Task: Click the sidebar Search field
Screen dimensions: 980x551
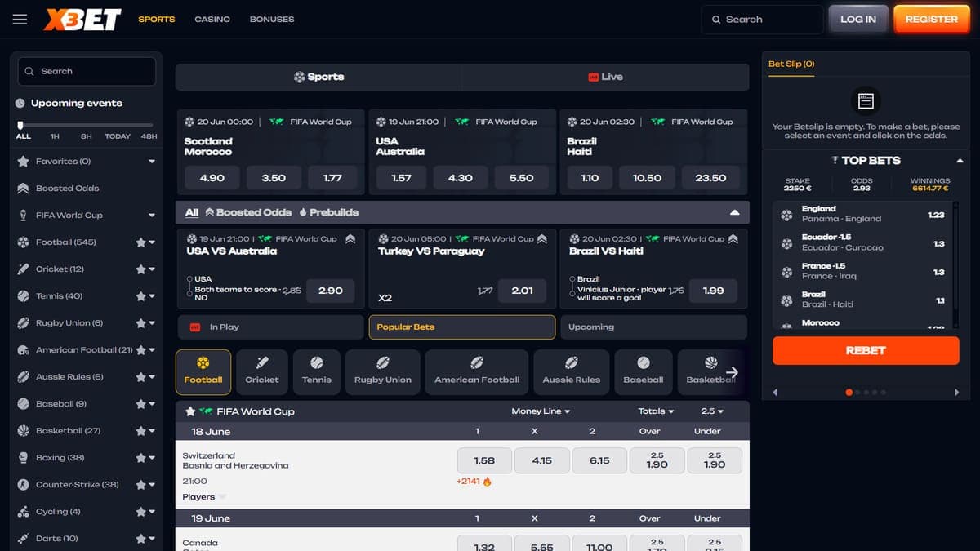Action: [x=87, y=71]
